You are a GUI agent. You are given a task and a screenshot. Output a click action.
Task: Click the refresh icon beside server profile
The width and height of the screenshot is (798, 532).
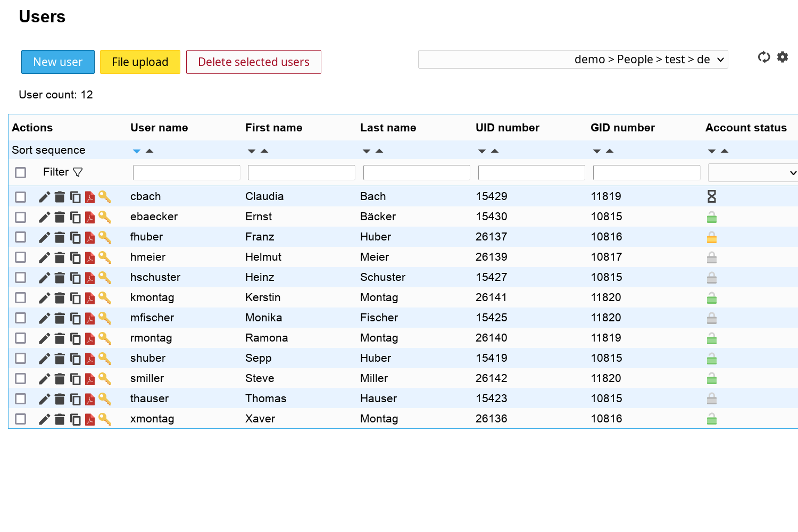[764, 57]
